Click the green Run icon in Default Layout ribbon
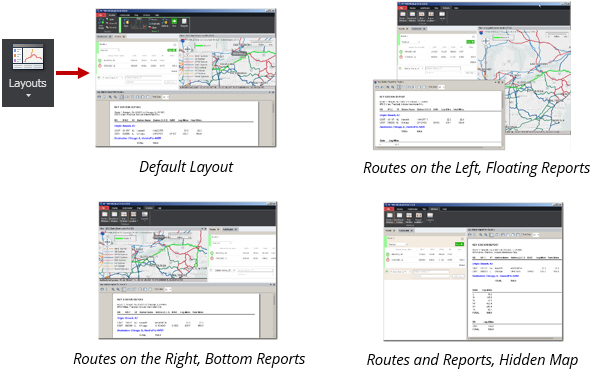 [174, 22]
